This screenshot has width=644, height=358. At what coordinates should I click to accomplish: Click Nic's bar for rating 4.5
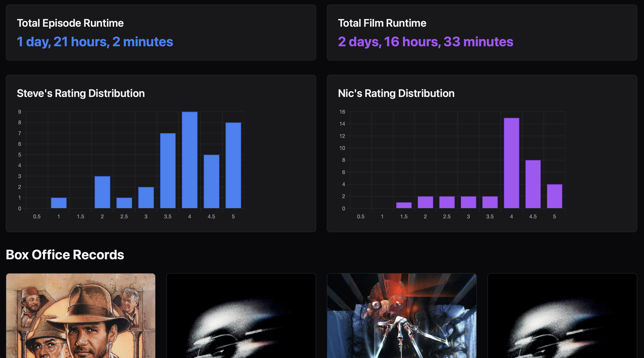(x=533, y=184)
